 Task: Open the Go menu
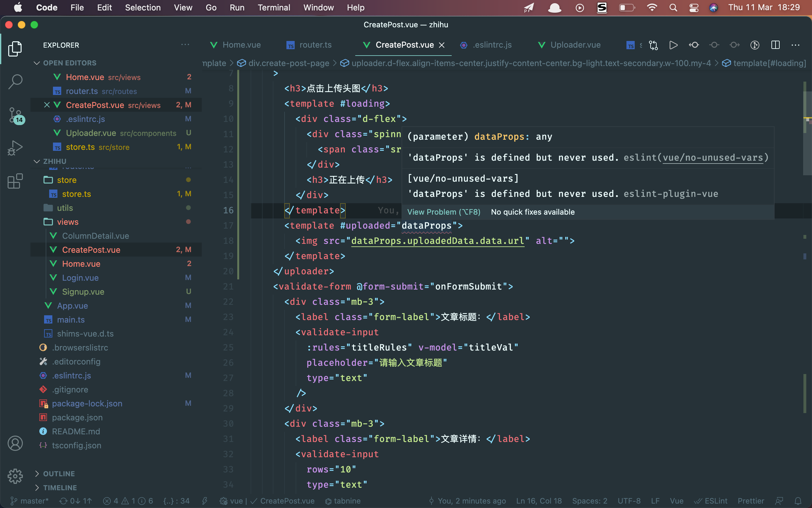[x=211, y=7]
